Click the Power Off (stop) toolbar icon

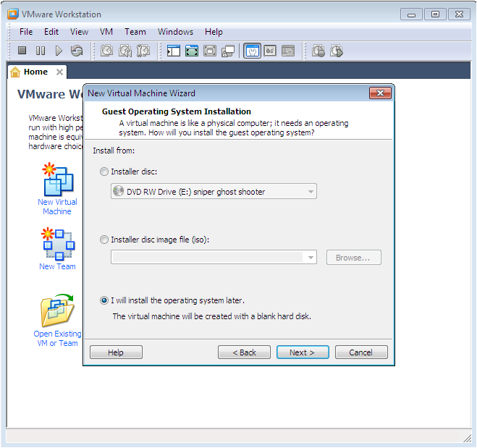[x=22, y=51]
